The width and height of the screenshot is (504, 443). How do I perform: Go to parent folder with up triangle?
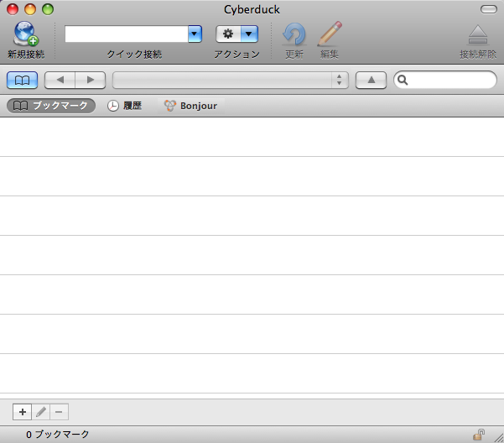pyautogui.click(x=371, y=80)
